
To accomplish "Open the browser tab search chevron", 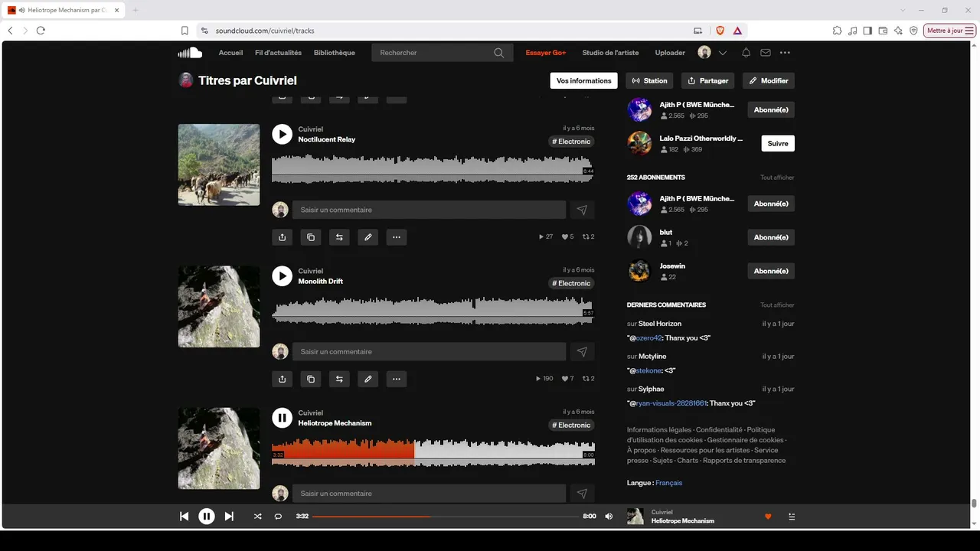I will tap(903, 10).
